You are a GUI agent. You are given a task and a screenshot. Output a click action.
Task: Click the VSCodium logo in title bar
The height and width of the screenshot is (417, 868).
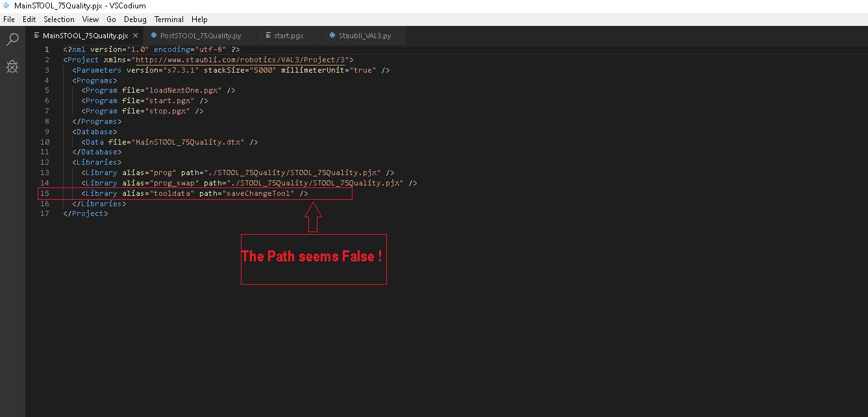pos(6,6)
